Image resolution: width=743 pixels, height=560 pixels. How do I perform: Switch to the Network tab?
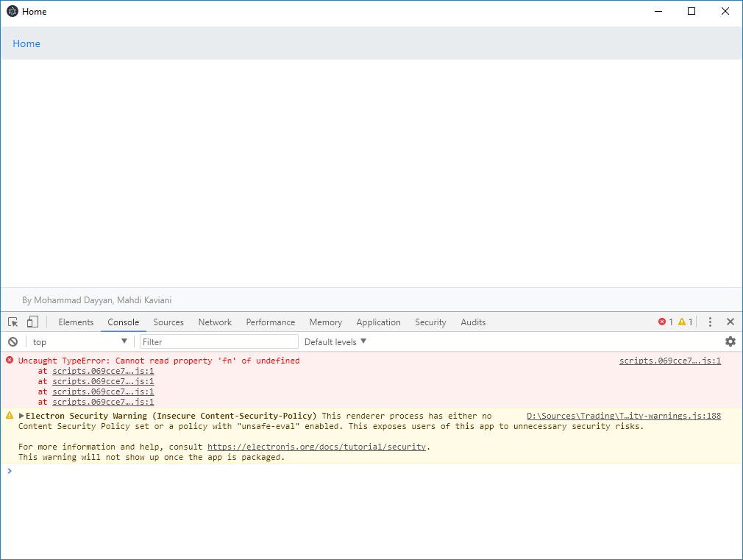click(x=215, y=322)
